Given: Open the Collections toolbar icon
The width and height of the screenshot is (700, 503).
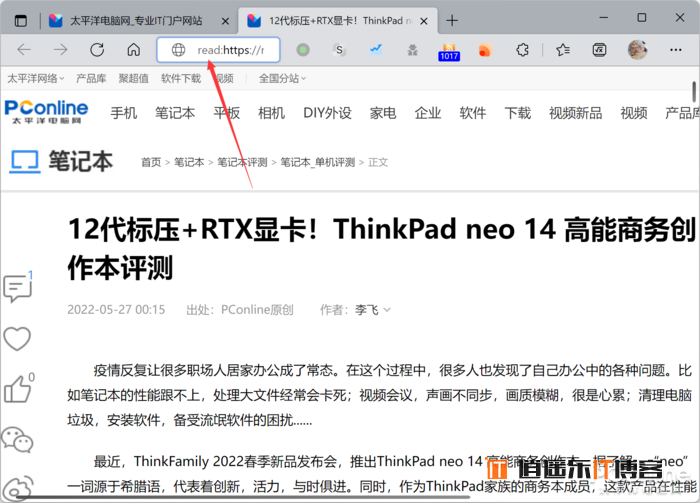Looking at the screenshot, I should pos(599,50).
